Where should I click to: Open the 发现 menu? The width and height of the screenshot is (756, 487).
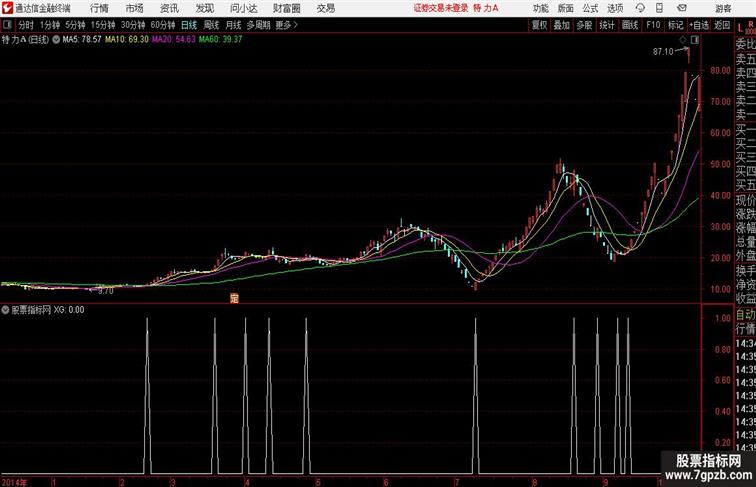pos(204,8)
